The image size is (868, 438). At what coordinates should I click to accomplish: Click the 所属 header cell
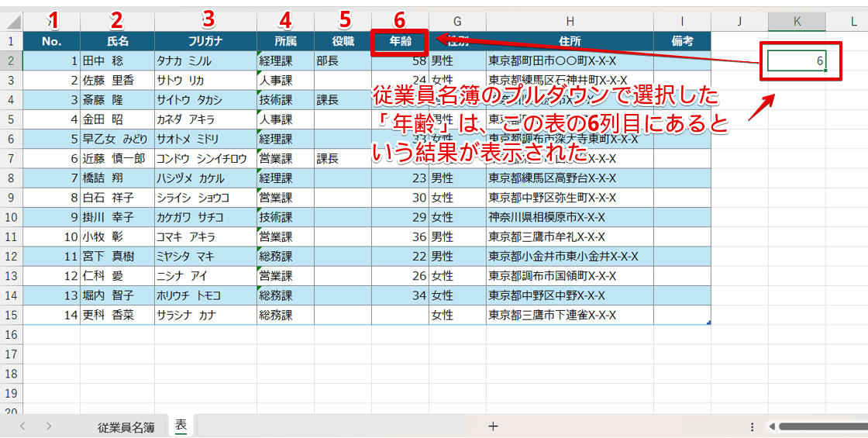(x=286, y=41)
